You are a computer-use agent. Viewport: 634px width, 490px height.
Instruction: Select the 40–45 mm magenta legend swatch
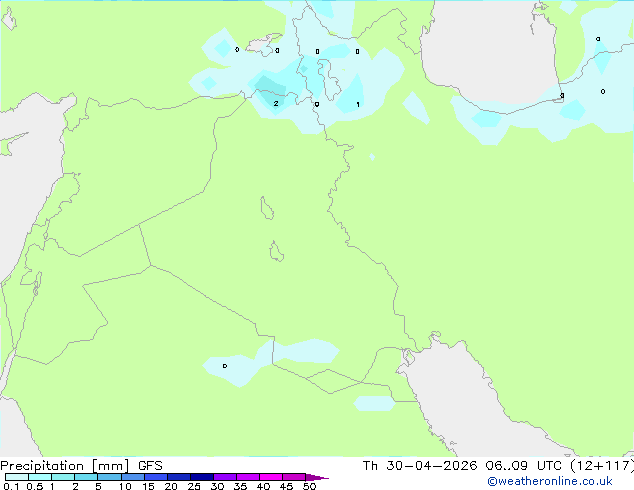[271, 477]
